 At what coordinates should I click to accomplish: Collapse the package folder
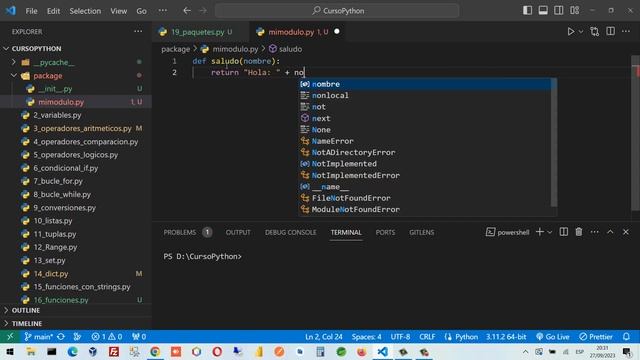(76, 76)
